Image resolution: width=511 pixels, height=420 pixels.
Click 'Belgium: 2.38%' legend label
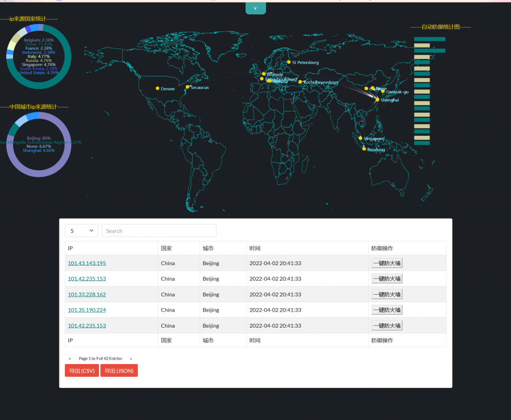tap(39, 40)
